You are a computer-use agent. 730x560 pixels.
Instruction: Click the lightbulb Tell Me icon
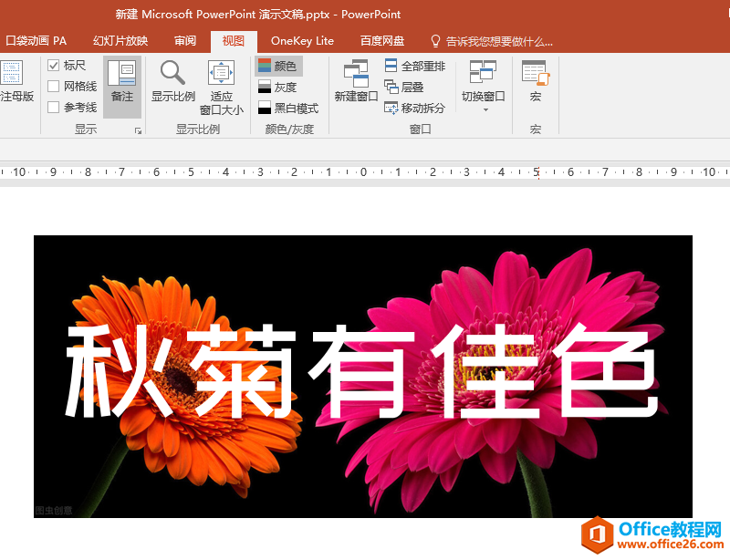pyautogui.click(x=435, y=41)
